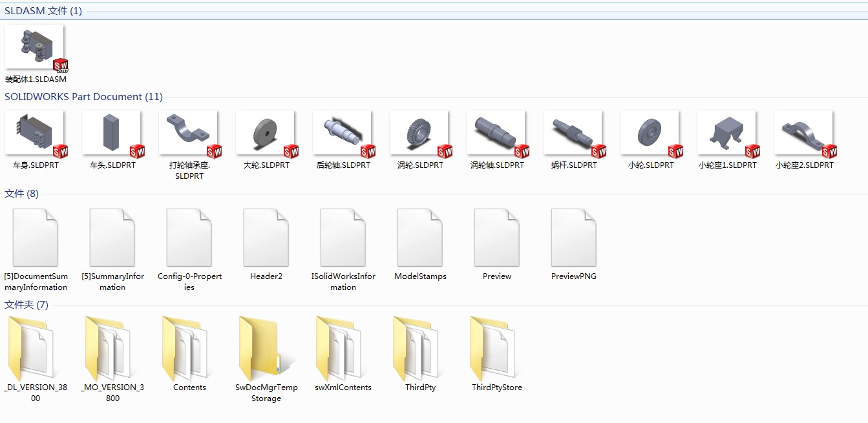Select the 小轮.SLDPRT part thumbnail
This screenshot has width=868, height=423.
click(x=651, y=134)
